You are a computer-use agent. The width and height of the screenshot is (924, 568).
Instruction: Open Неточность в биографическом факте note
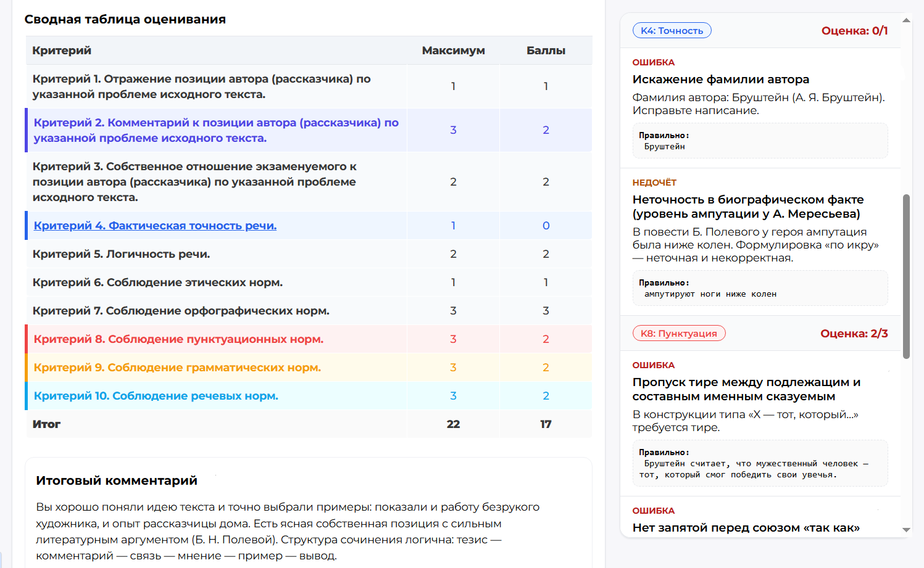click(747, 207)
